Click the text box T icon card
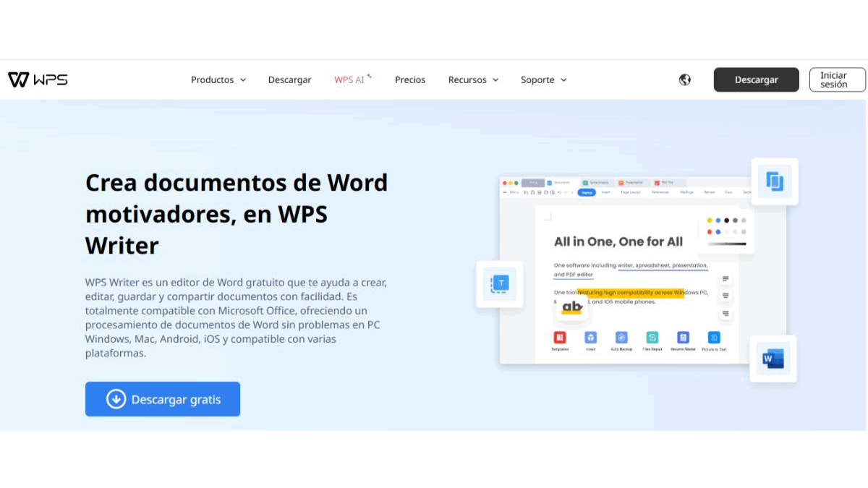Screen dimensions: 868x488 500,283
